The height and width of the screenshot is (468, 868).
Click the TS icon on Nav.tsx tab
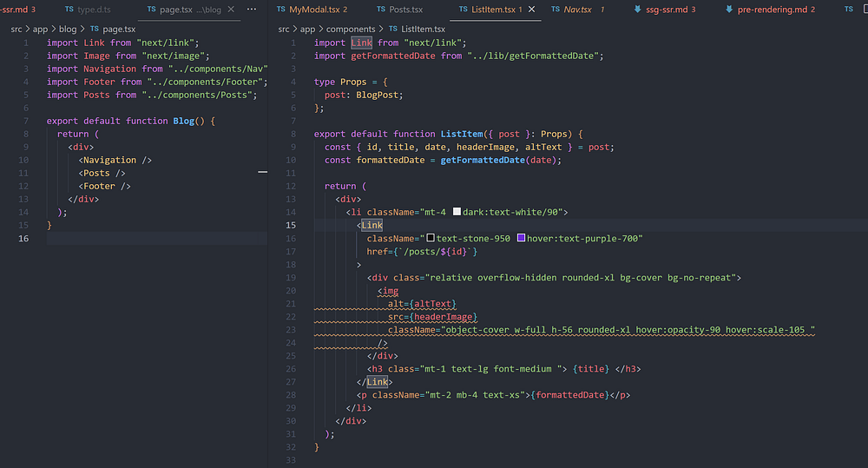pyautogui.click(x=556, y=10)
